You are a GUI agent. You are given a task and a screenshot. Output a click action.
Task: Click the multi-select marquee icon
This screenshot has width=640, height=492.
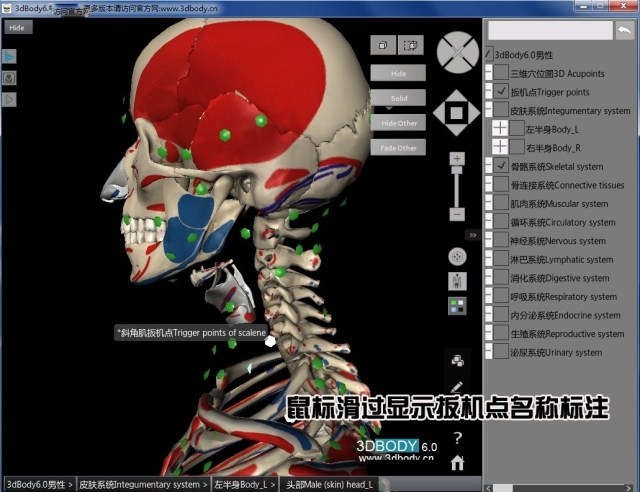411,45
